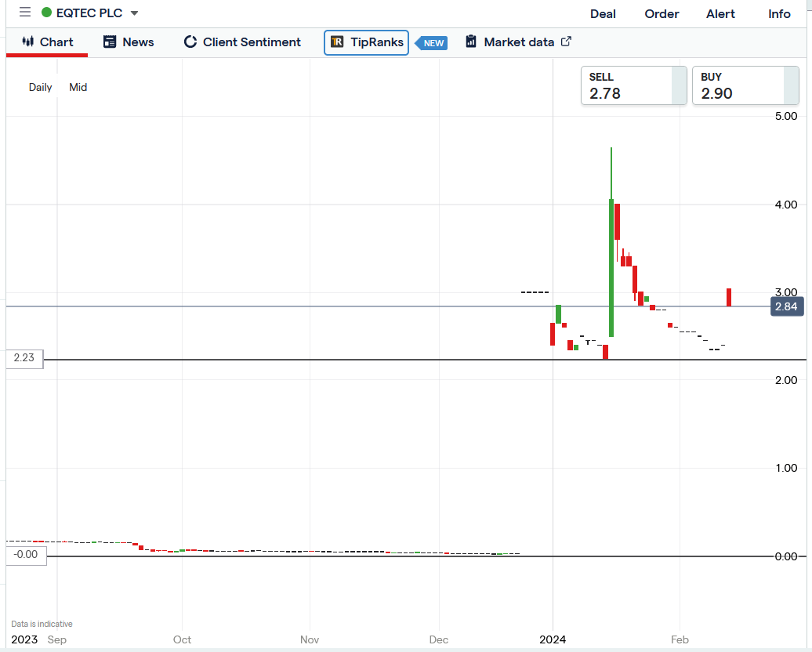This screenshot has height=652, width=812.
Task: Open the Order tab
Action: [662, 14]
